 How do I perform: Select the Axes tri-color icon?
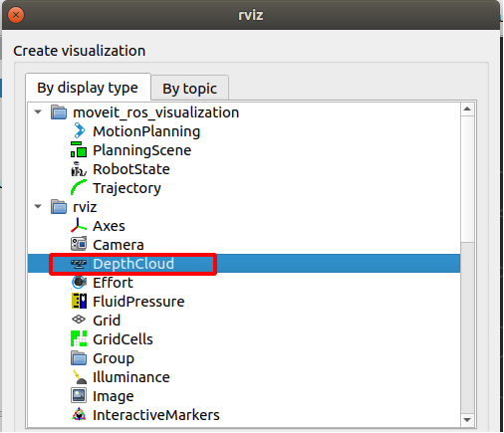pos(79,226)
